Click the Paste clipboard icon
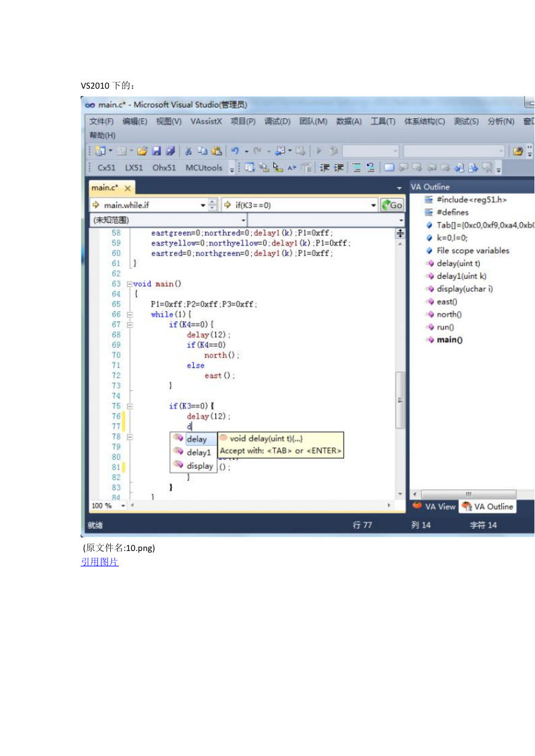Screen dimensions: 535x756 pos(217,151)
